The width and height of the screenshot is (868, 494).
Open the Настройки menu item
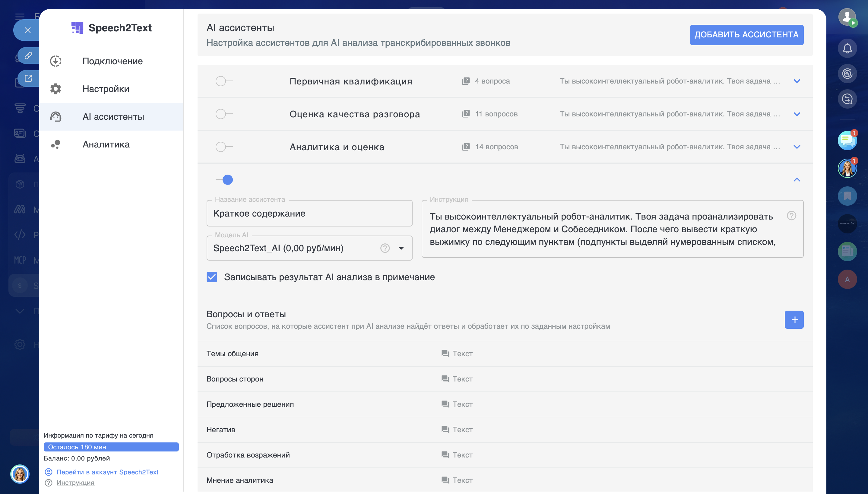click(x=106, y=89)
